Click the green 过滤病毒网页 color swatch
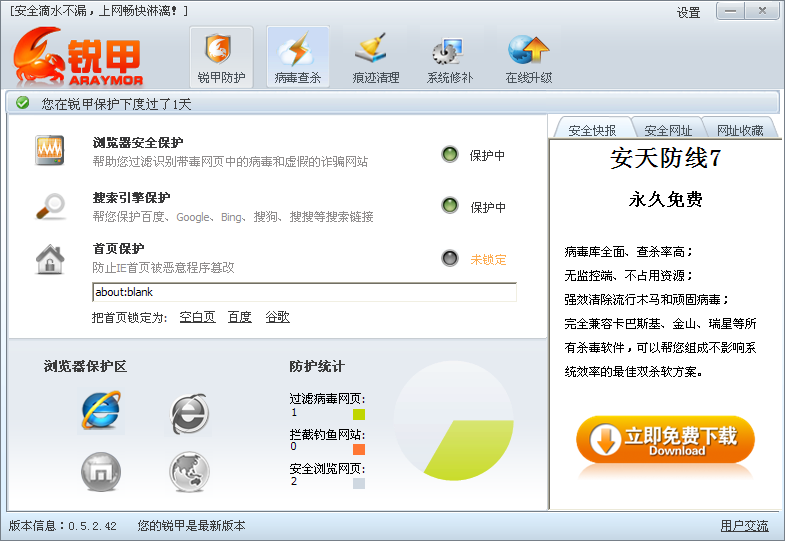 click(x=359, y=414)
